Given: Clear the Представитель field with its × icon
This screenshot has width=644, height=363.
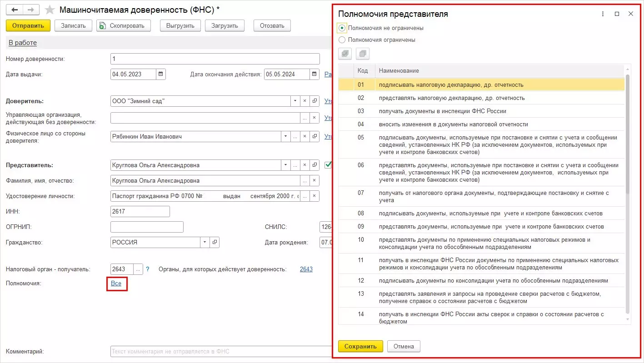Looking at the screenshot, I should 305,165.
